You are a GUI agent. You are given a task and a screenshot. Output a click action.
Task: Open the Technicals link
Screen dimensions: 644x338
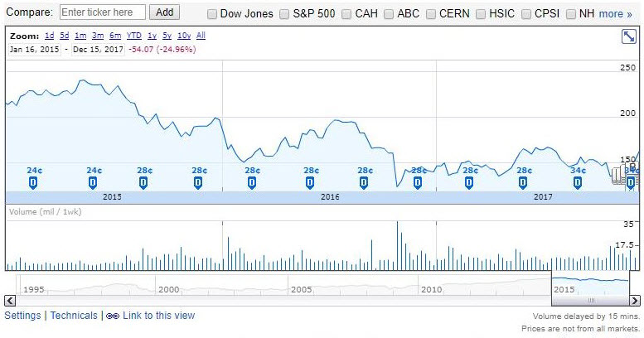click(x=74, y=316)
